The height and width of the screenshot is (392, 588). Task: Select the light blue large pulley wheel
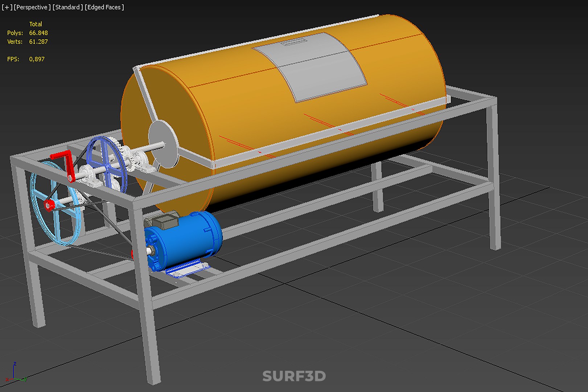point(56,203)
